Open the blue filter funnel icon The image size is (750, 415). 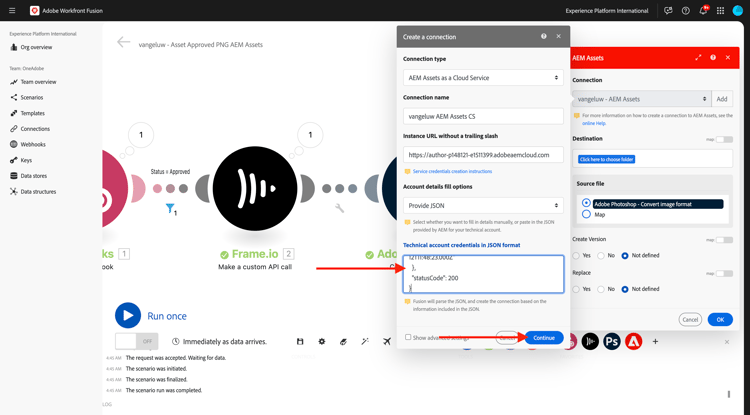(x=170, y=208)
